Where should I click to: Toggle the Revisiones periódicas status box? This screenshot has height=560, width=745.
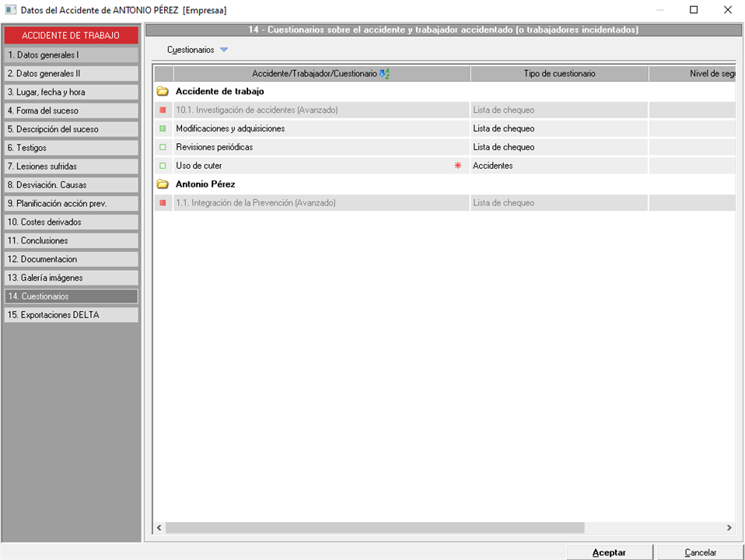click(163, 147)
